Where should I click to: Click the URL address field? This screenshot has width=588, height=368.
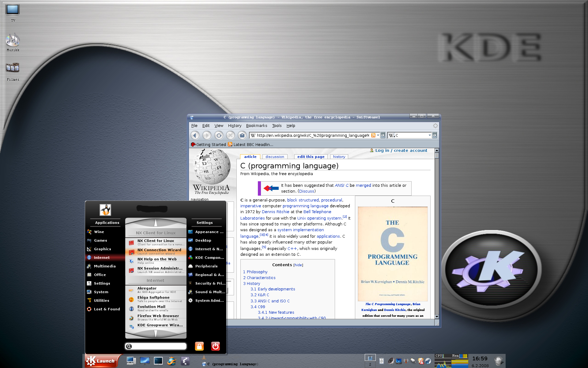point(313,135)
